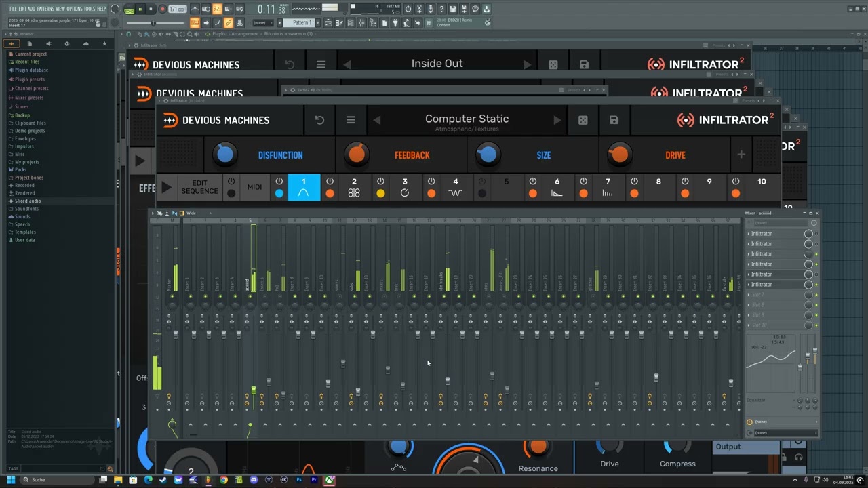Adjust the DISFUNCTION macro knob
The image size is (868, 488).
tap(224, 155)
